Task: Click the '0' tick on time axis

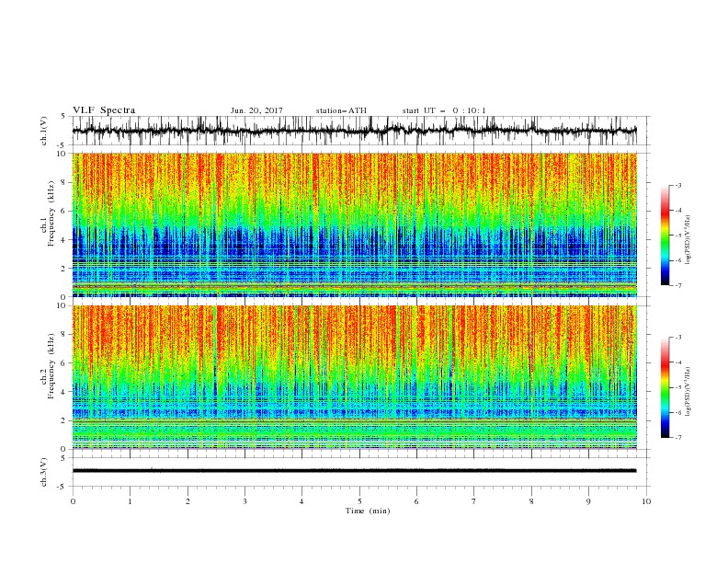Action: point(73,501)
